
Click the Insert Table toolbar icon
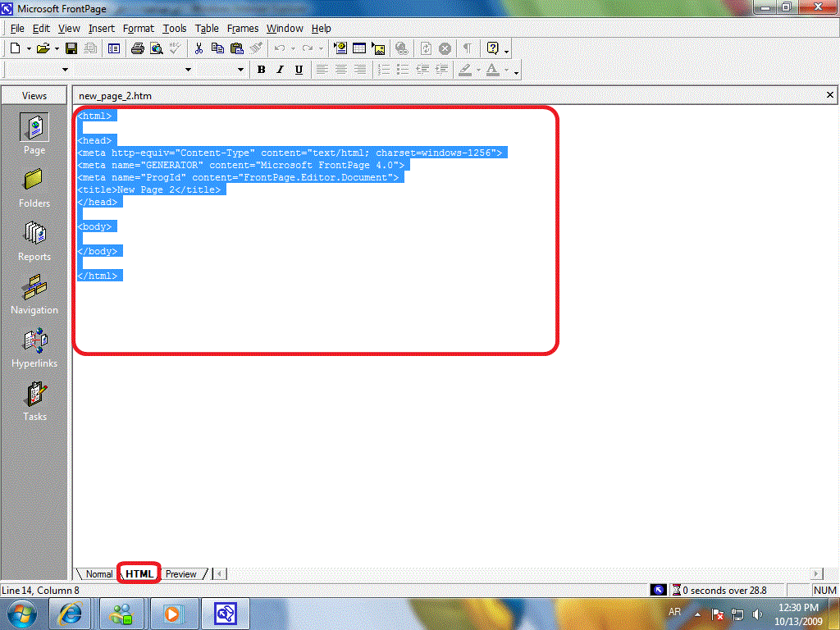pos(359,48)
